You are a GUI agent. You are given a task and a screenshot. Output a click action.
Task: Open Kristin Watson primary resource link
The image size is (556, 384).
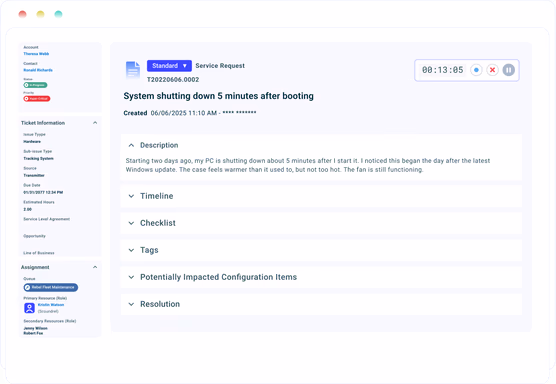(x=51, y=305)
